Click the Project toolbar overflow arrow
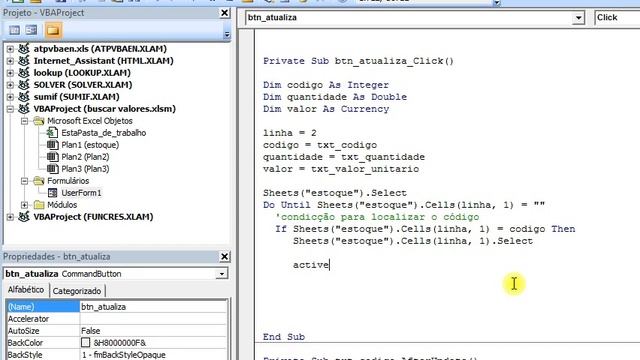This screenshot has width=640, height=360. [227, 34]
